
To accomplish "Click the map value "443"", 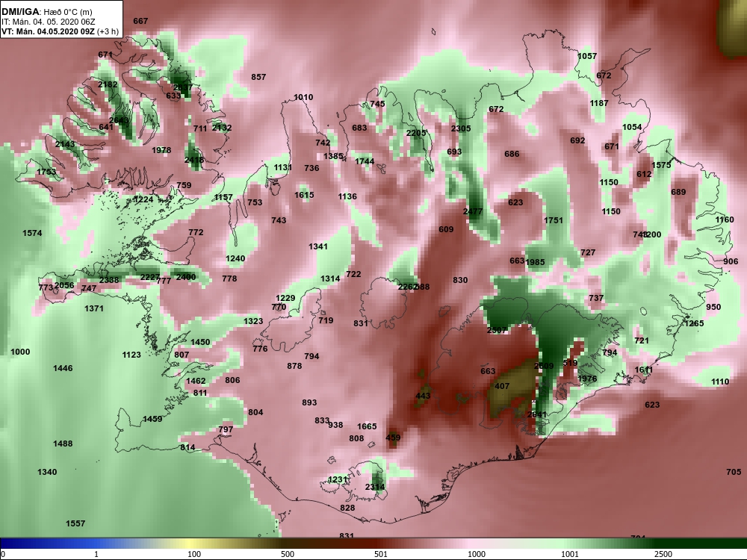I will [x=423, y=395].
